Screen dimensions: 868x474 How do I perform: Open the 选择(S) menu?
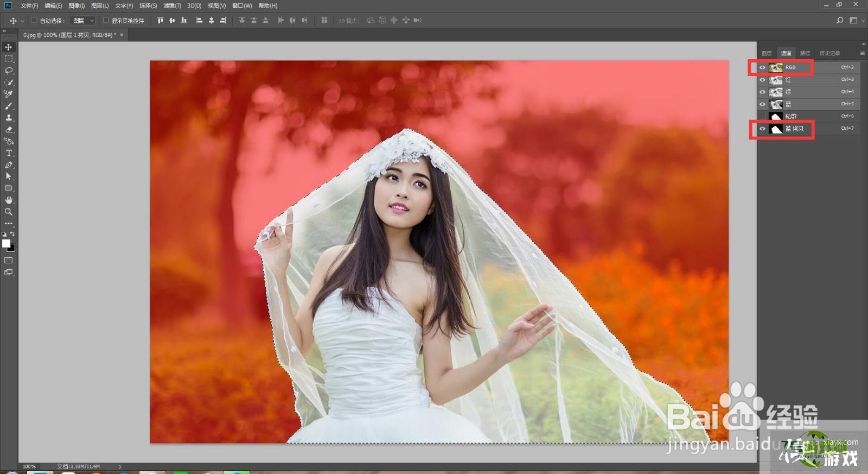148,5
